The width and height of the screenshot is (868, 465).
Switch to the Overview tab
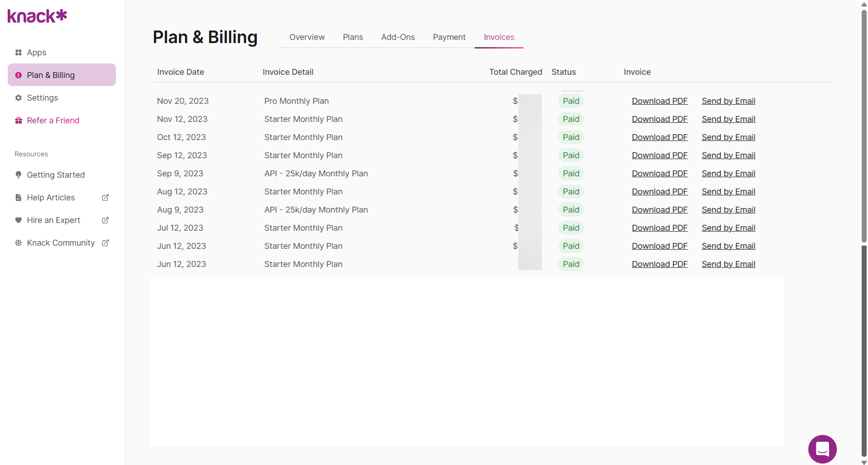pyautogui.click(x=307, y=37)
